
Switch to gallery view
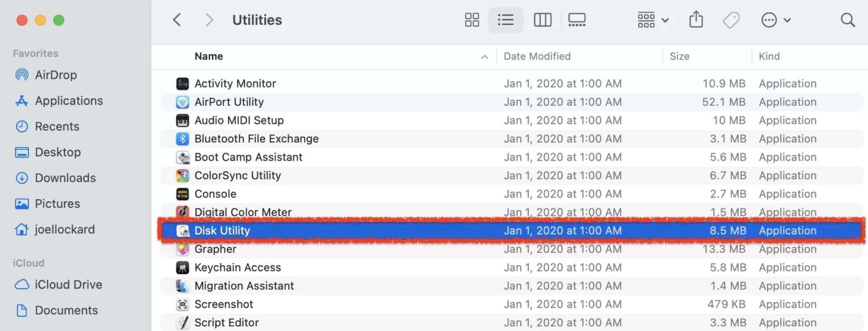pos(576,19)
